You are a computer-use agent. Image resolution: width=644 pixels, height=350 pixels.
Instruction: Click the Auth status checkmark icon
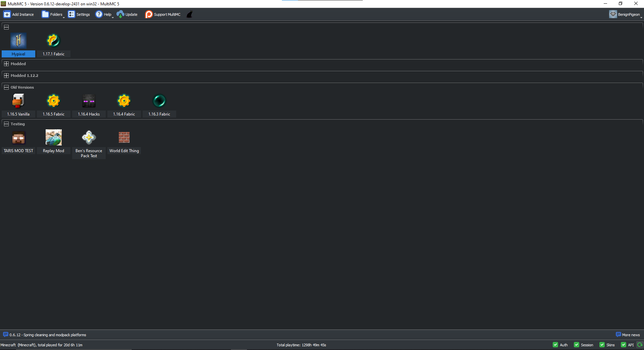click(555, 345)
